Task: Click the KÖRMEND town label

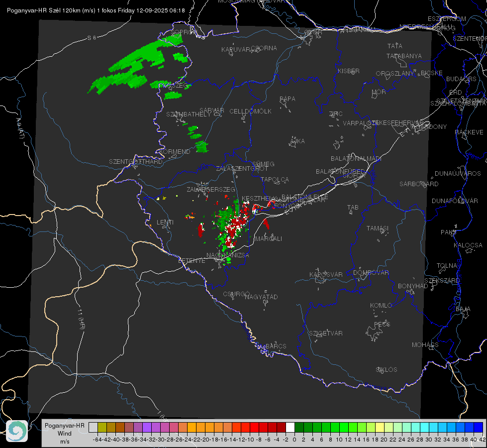Action: pyautogui.click(x=175, y=152)
